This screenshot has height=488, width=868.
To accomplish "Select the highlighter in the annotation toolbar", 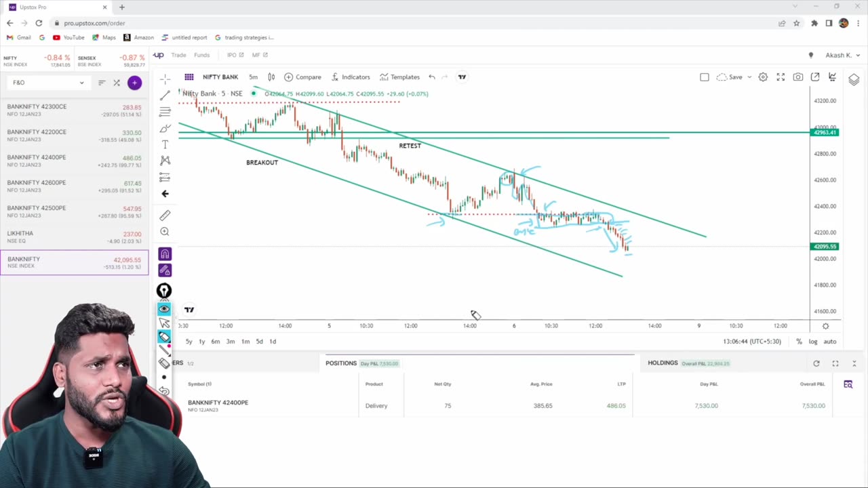I will [164, 337].
